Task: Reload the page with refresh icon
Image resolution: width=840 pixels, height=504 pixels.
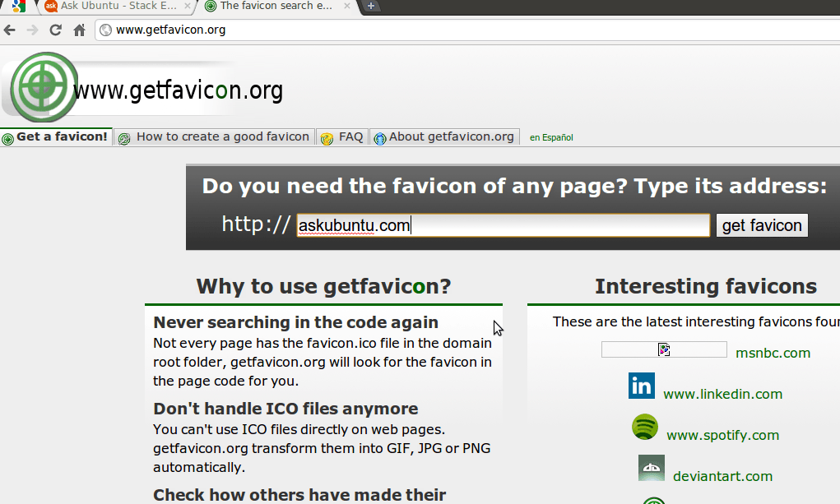Action: tap(56, 30)
